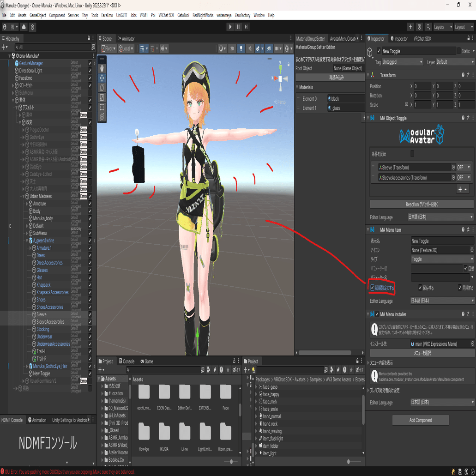Switch to the Animator tab

point(127,39)
